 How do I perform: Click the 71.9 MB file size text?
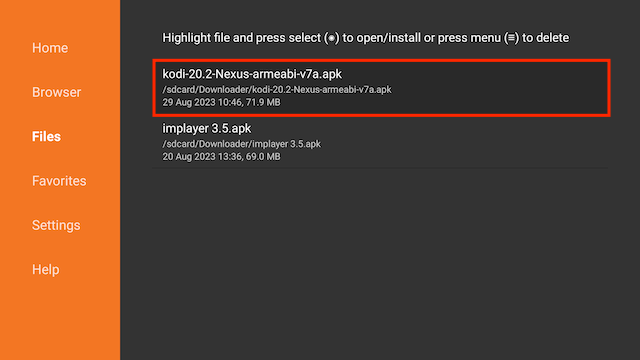coord(263,102)
